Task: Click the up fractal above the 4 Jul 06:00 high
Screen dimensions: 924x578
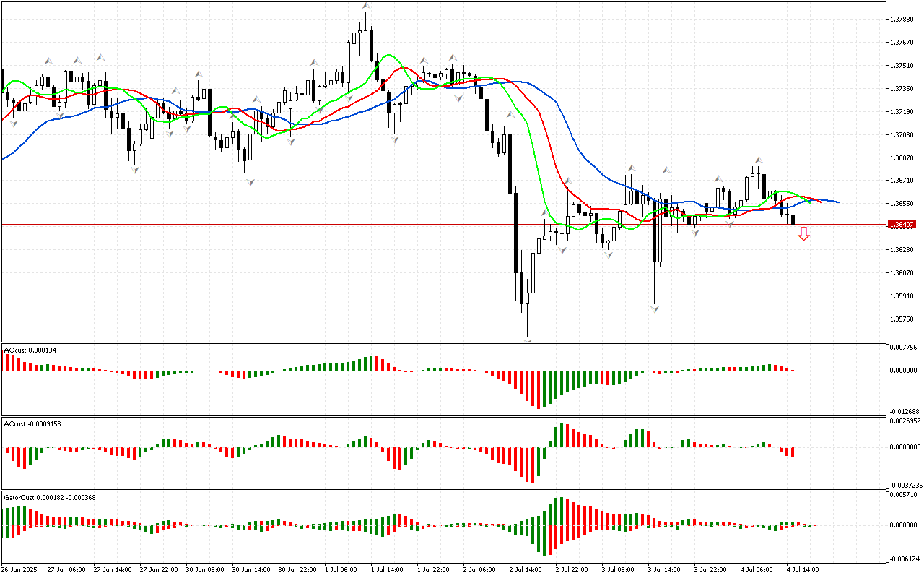Action: [759, 160]
